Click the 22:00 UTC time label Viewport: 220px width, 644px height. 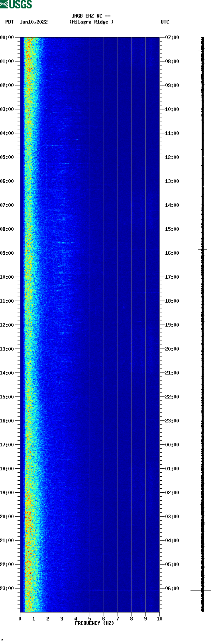(x=172, y=397)
